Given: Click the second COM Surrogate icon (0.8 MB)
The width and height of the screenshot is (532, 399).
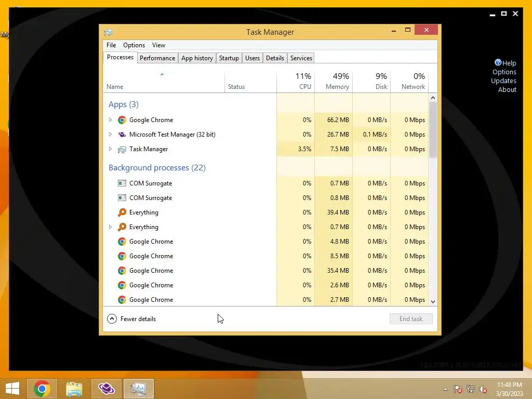Looking at the screenshot, I should pos(122,198).
